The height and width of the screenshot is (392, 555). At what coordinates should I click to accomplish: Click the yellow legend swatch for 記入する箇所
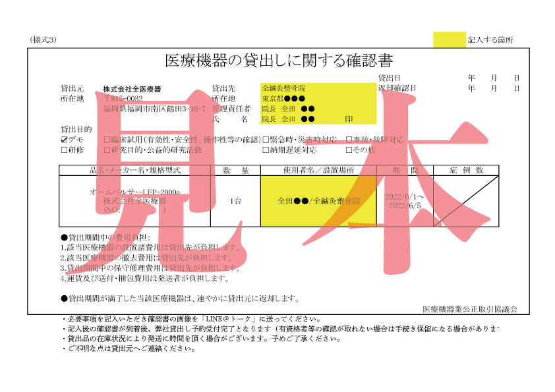[x=449, y=40]
